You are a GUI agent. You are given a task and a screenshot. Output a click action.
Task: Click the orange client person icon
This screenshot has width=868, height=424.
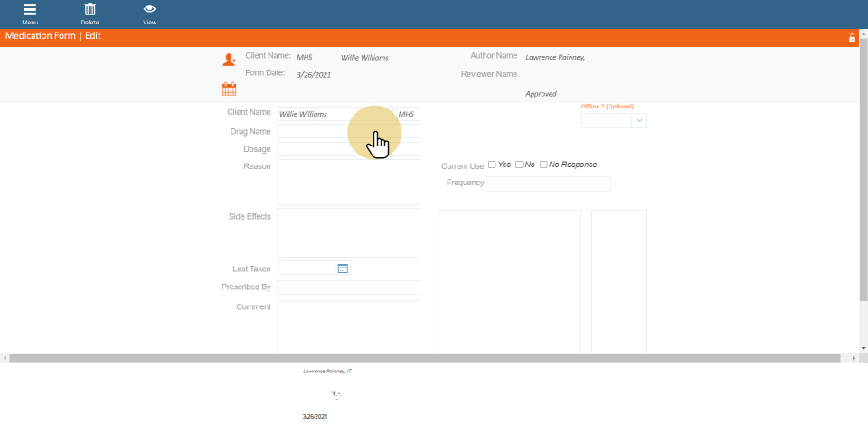[229, 60]
